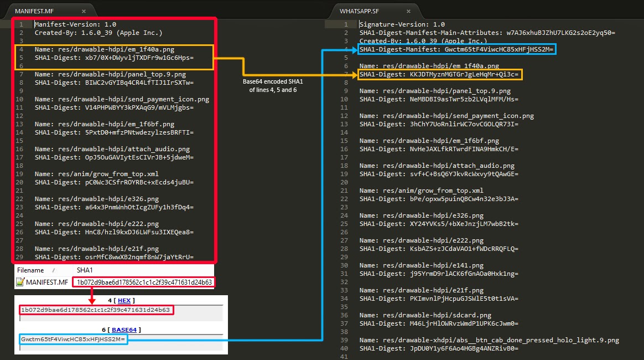644x360 pixels.
Task: Click SHA1-Digest under e141.png in WHATSAPP.SF
Action: (x=439, y=274)
